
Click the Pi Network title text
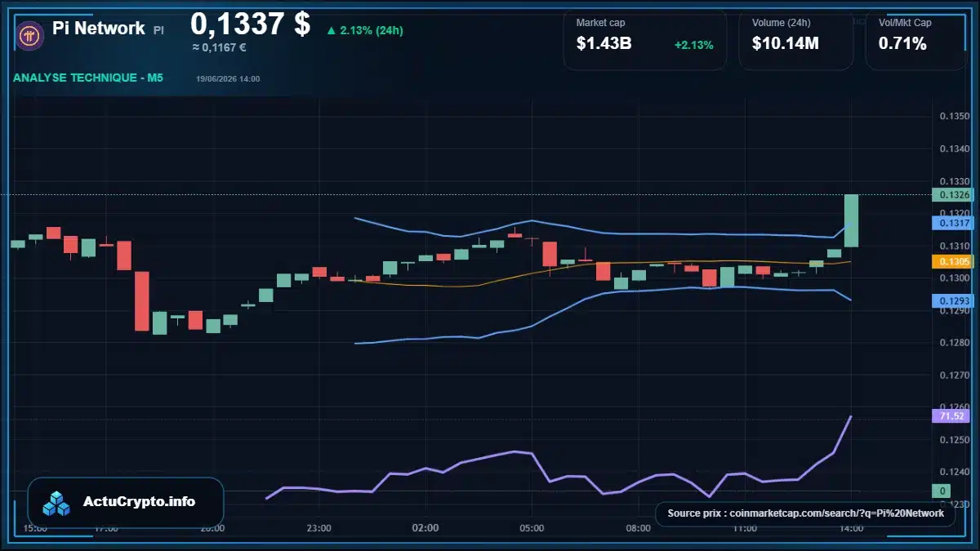click(99, 28)
